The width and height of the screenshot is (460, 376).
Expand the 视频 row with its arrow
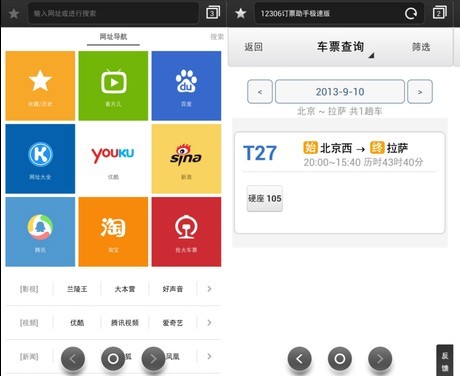[209, 322]
